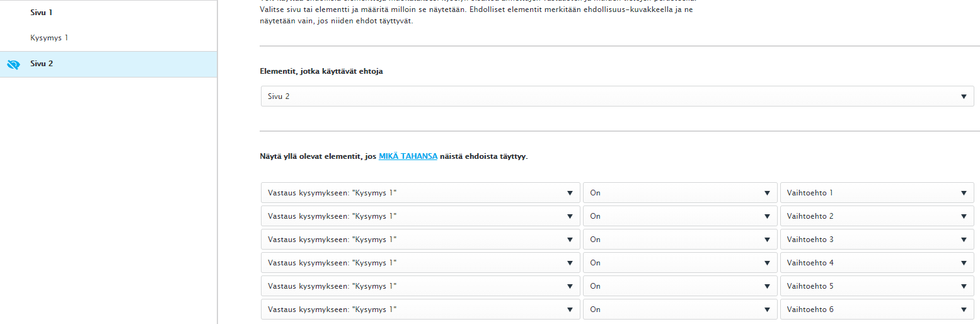Open the Vaihtoehto 3 value dropdown

pyautogui.click(x=877, y=240)
